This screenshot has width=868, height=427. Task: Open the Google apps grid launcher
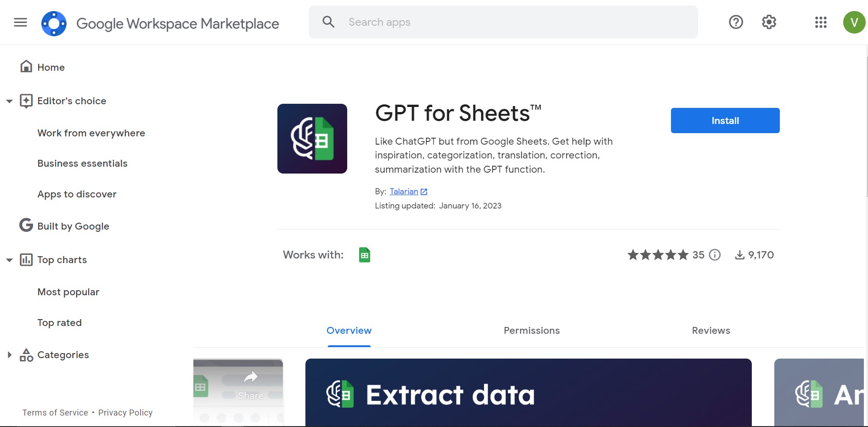click(x=820, y=22)
